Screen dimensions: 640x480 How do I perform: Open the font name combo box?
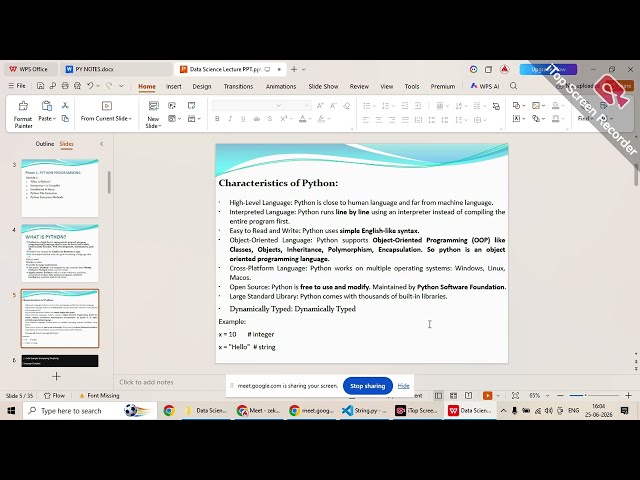pos(247,106)
